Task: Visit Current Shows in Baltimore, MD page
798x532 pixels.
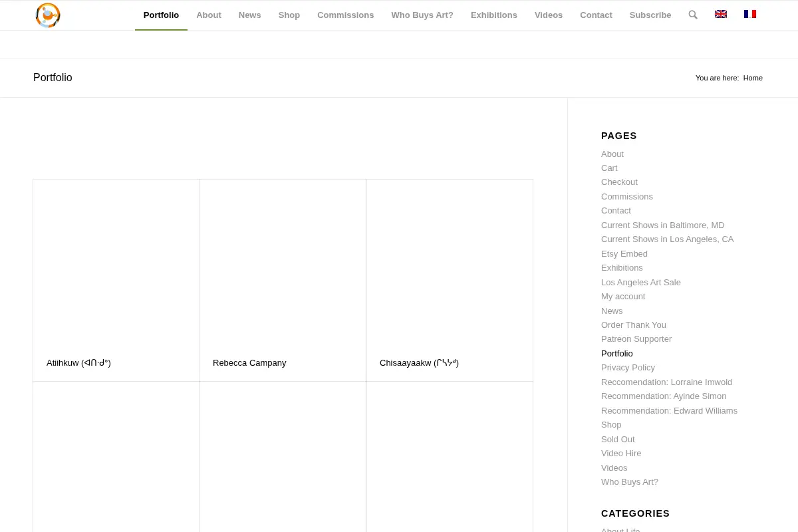Action: (663, 225)
